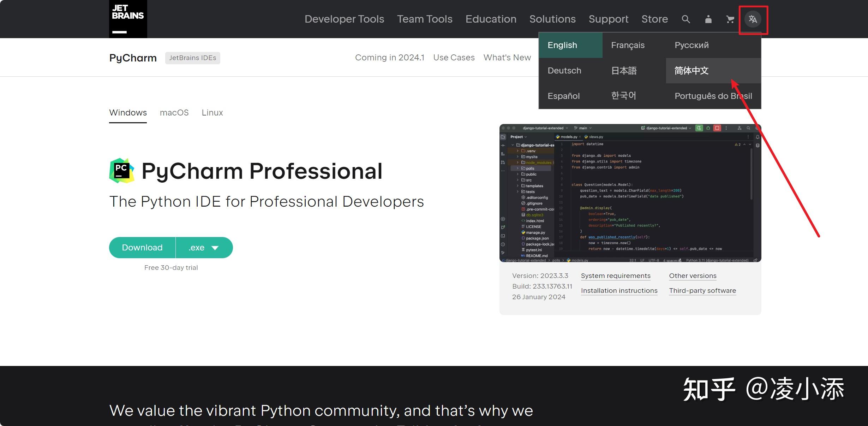This screenshot has height=426, width=868.
Task: Click the language translation icon
Action: 753,19
